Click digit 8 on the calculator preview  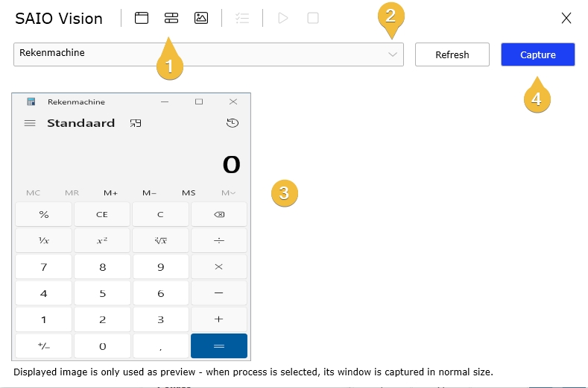[102, 266]
